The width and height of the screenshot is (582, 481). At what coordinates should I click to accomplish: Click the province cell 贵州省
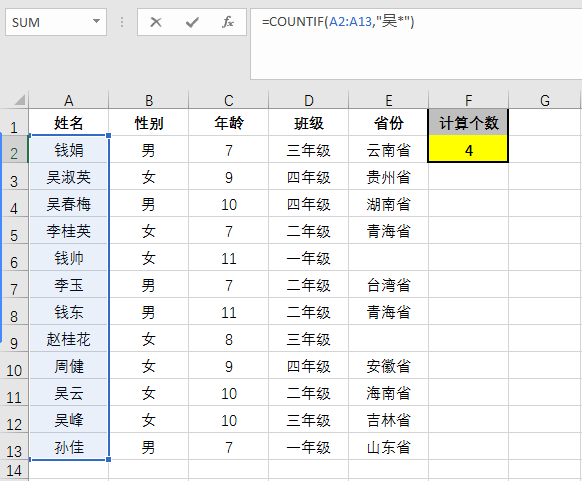coord(388,177)
